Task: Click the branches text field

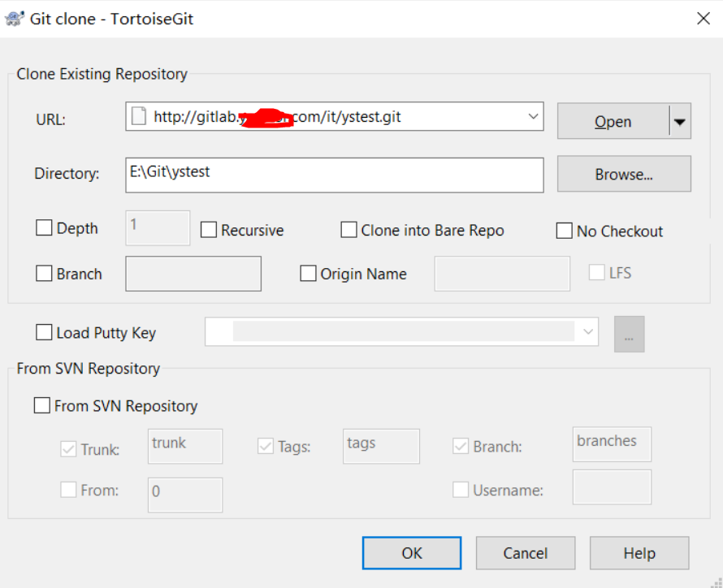Action: [x=612, y=444]
